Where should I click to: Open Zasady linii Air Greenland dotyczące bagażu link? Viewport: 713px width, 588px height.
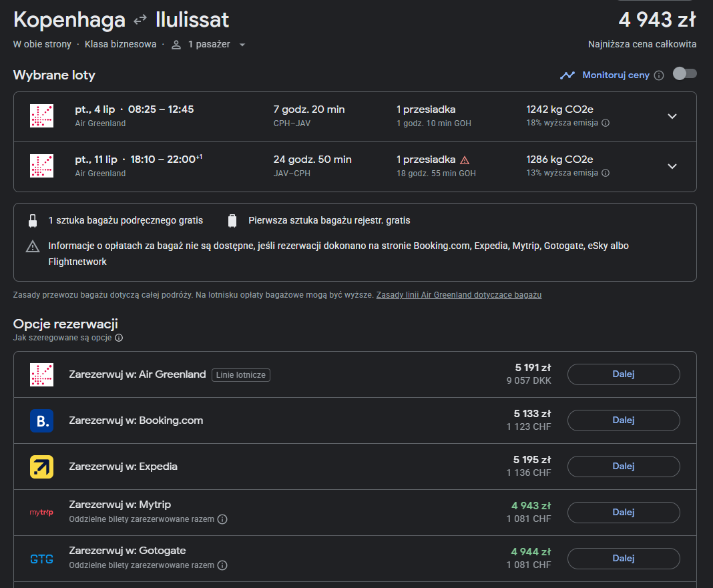pos(459,295)
